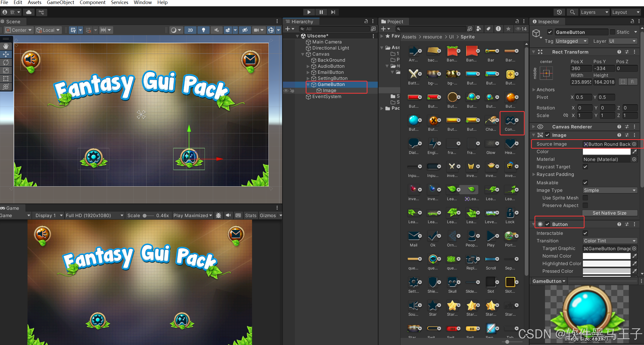The width and height of the screenshot is (644, 345).
Task: Open the Component menu
Action: (92, 3)
